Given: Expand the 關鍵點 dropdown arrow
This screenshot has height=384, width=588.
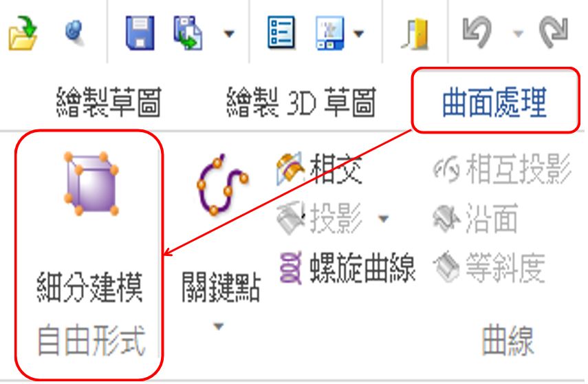Looking at the screenshot, I should coord(218,326).
